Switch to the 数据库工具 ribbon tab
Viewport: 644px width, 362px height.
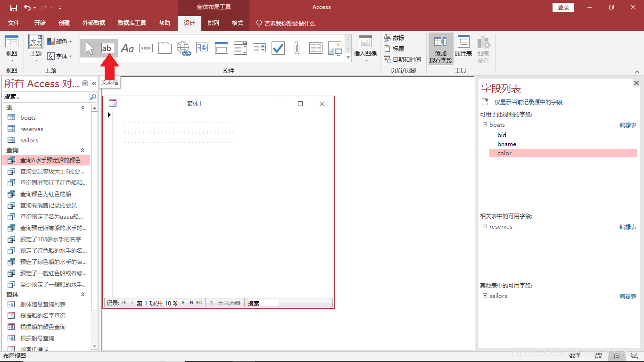point(132,23)
